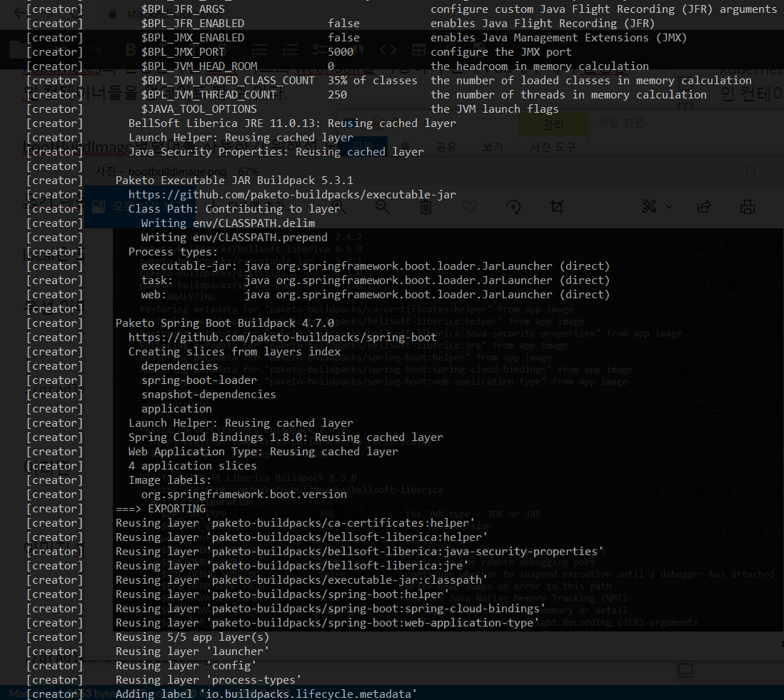Expand the chevron beside Photos edit tool

[669, 206]
